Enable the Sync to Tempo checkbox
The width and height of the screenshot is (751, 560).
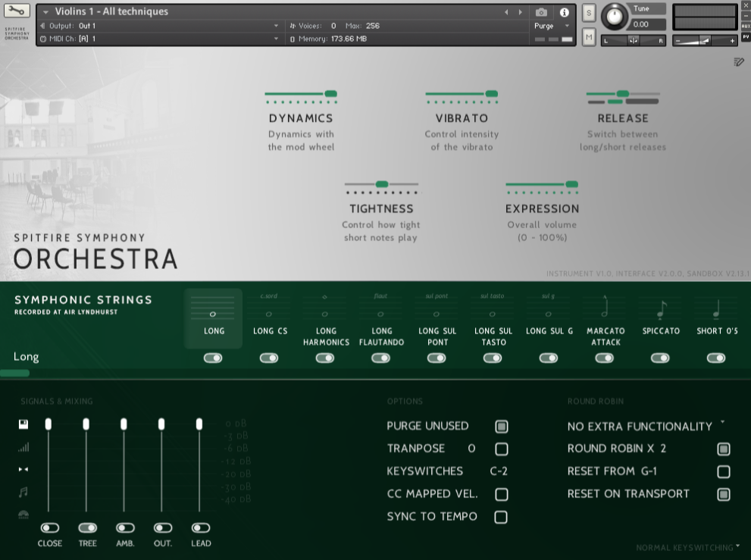coord(501,518)
